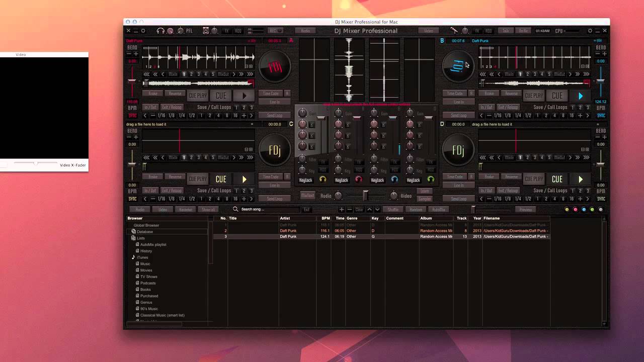Toggle deck B SYNC button

pyautogui.click(x=601, y=115)
